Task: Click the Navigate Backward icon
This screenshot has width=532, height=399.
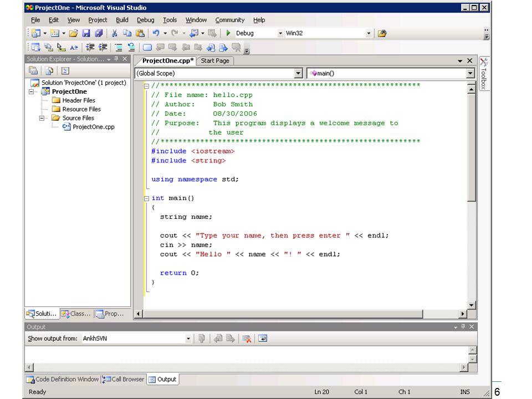Action: tap(194, 33)
